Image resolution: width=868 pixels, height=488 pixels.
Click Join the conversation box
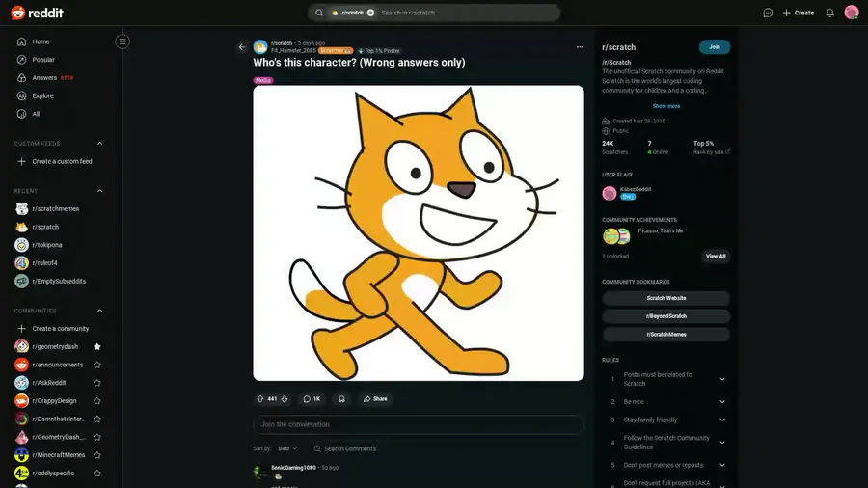418,424
